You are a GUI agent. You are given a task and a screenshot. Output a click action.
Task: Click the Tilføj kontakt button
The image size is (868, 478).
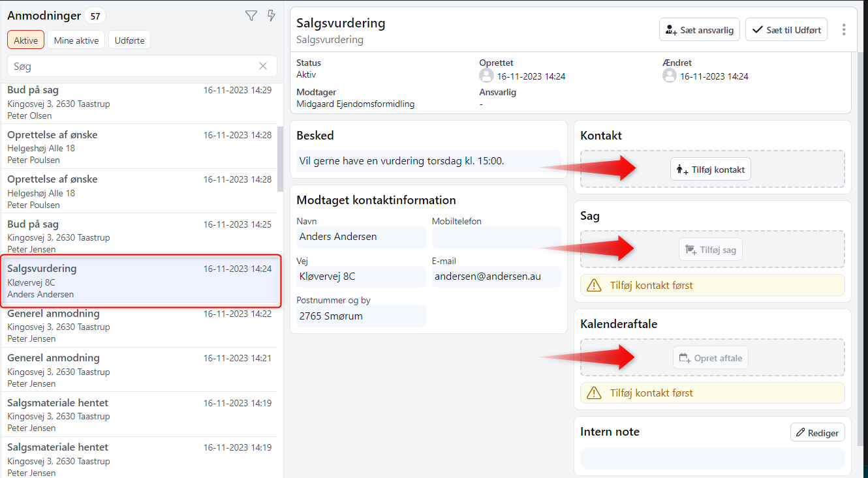click(x=711, y=170)
